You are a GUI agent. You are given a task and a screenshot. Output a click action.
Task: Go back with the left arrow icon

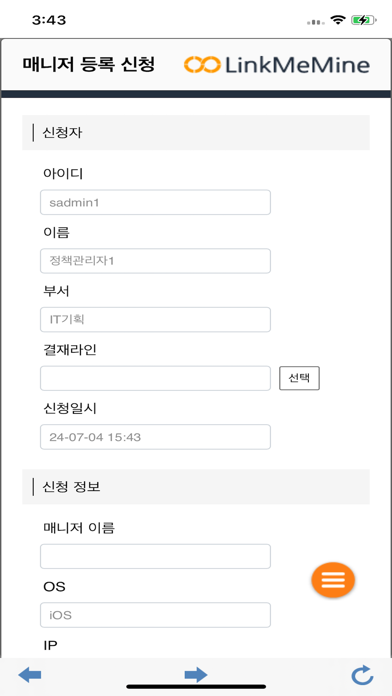(x=30, y=675)
